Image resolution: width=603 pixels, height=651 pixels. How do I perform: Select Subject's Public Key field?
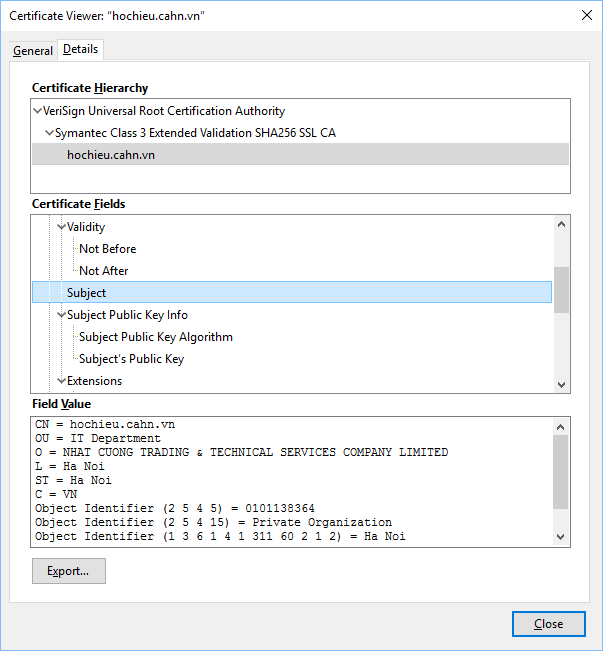click(x=131, y=359)
